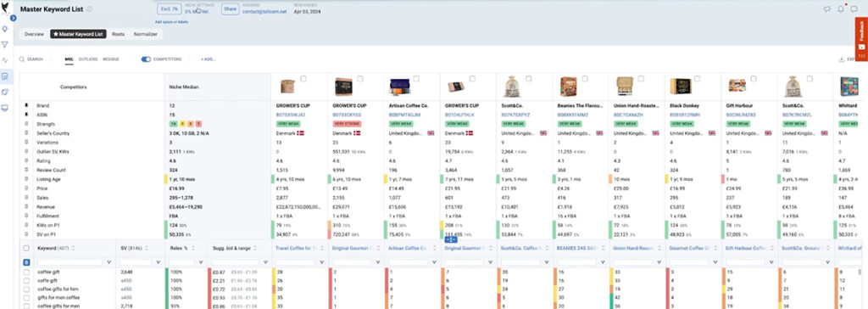The height and width of the screenshot is (309, 868).
Task: Click the Share button
Action: (230, 9)
